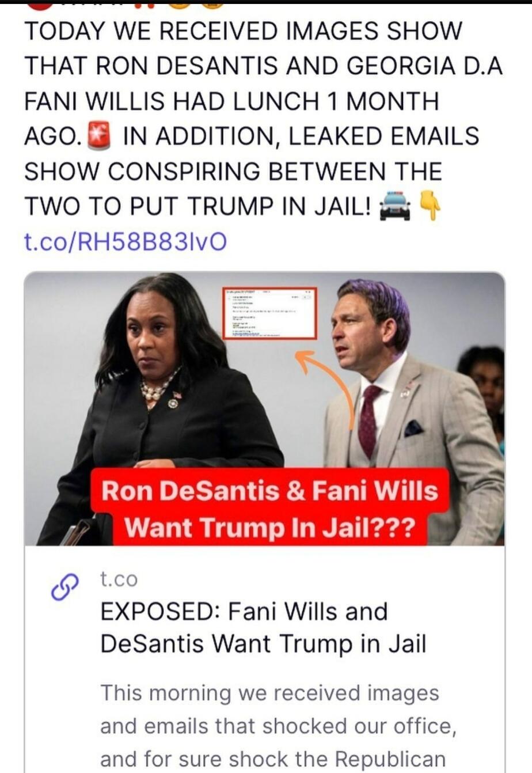Click the red-bordered email screenshot inset
The width and height of the screenshot is (532, 773).
(270, 313)
